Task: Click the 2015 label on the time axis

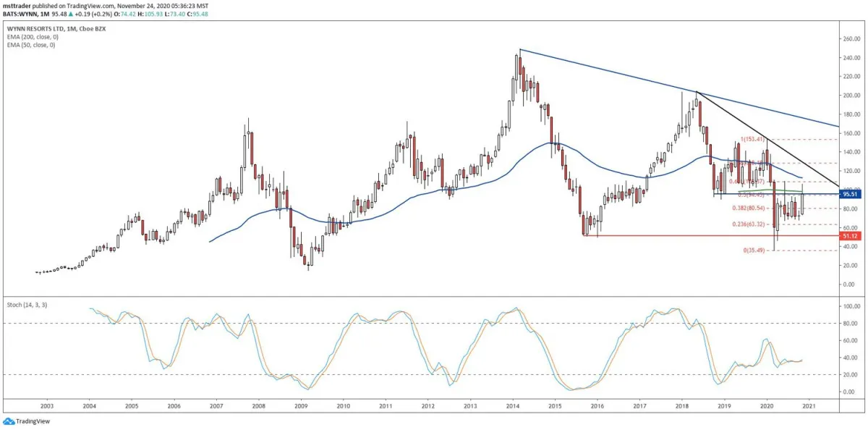Action: [555, 408]
